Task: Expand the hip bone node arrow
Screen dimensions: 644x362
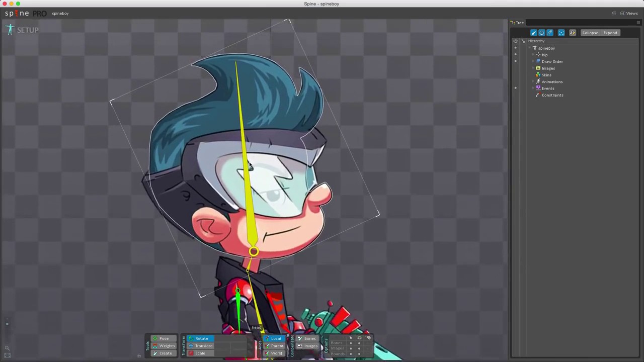Action: click(x=533, y=55)
